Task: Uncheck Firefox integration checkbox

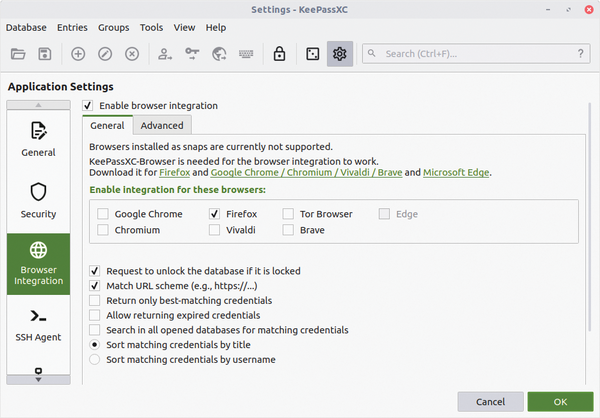Action: [214, 214]
